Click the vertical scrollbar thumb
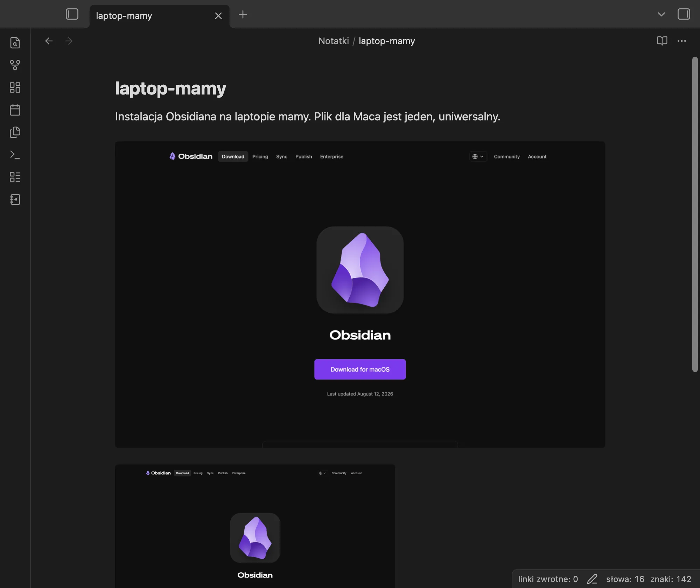This screenshot has width=700, height=588. [x=695, y=214]
